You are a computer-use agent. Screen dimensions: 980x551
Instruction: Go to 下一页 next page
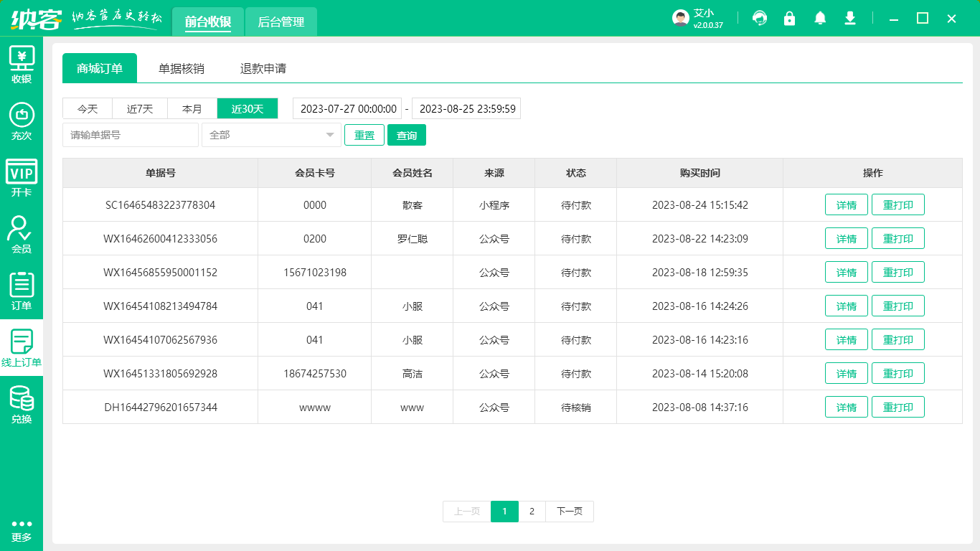[570, 512]
